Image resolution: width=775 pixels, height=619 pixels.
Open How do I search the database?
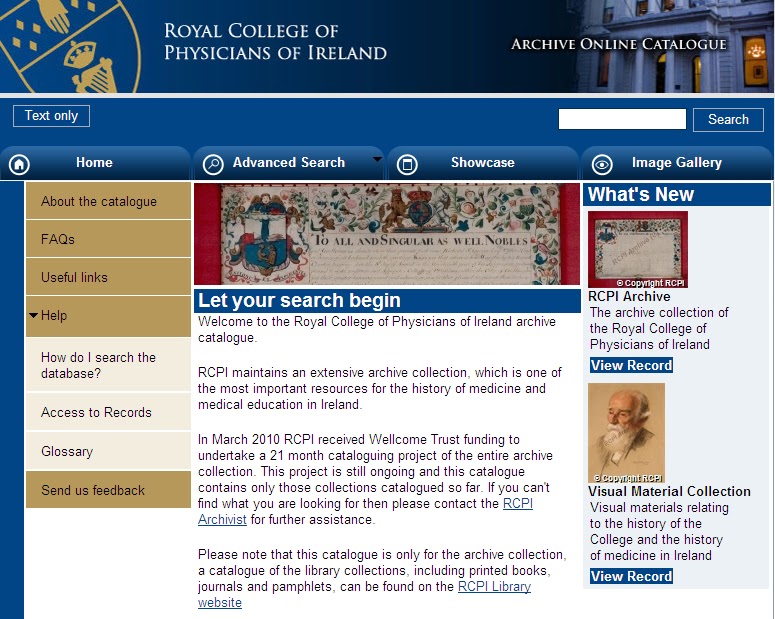click(x=108, y=365)
